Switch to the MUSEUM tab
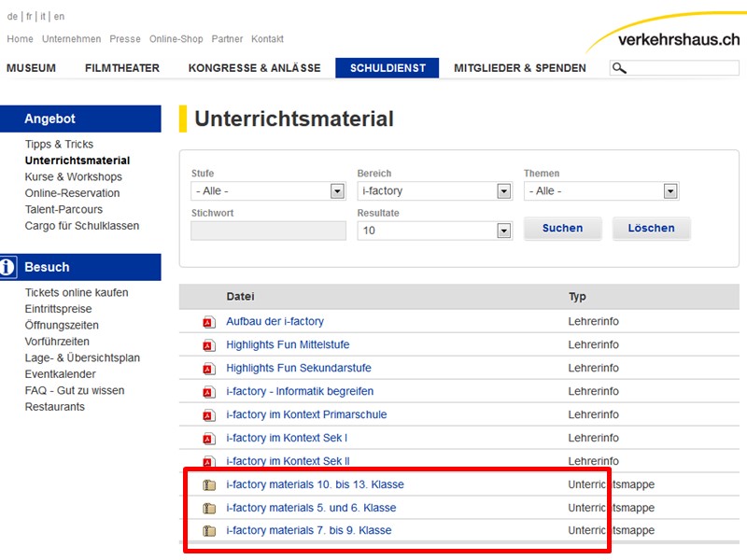 pyautogui.click(x=31, y=68)
